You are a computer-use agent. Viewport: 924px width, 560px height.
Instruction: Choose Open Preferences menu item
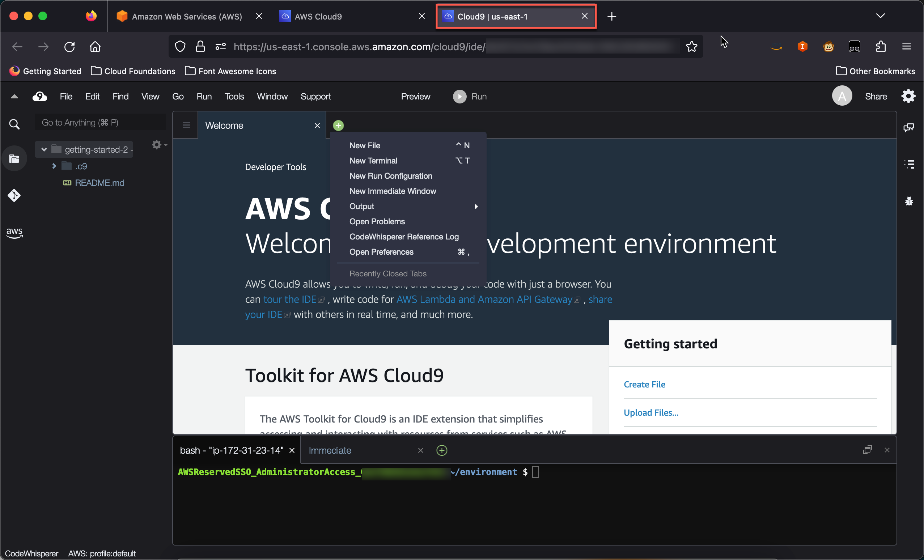pos(408,252)
